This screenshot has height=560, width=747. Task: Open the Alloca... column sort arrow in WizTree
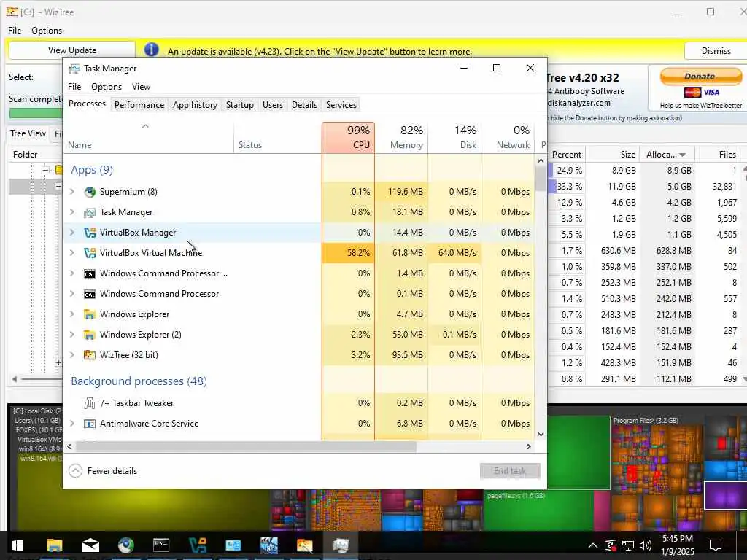pyautogui.click(x=682, y=155)
